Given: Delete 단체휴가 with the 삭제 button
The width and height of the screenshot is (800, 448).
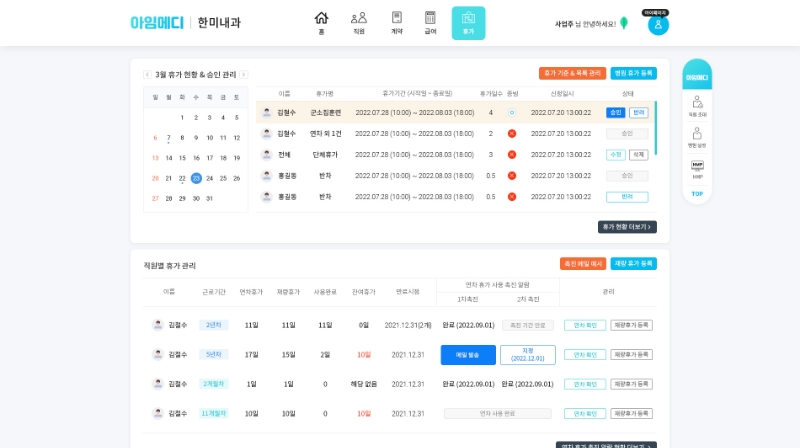Looking at the screenshot, I should click(639, 155).
